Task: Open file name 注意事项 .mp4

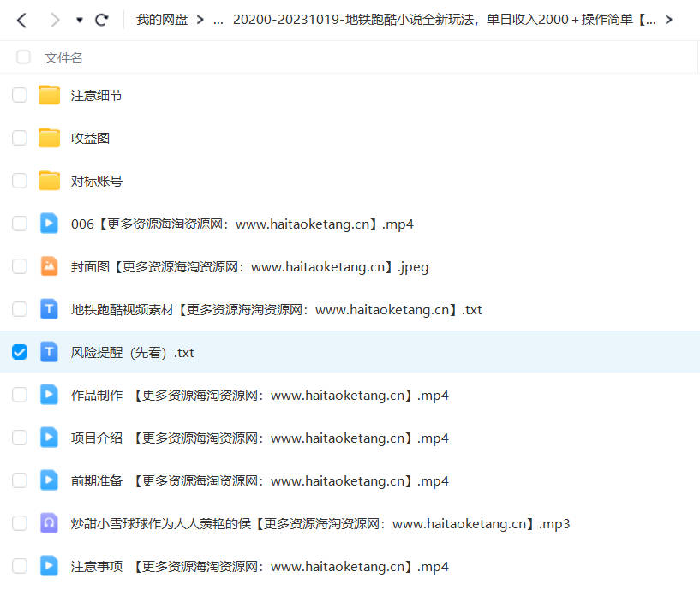Action: pyautogui.click(x=260, y=567)
